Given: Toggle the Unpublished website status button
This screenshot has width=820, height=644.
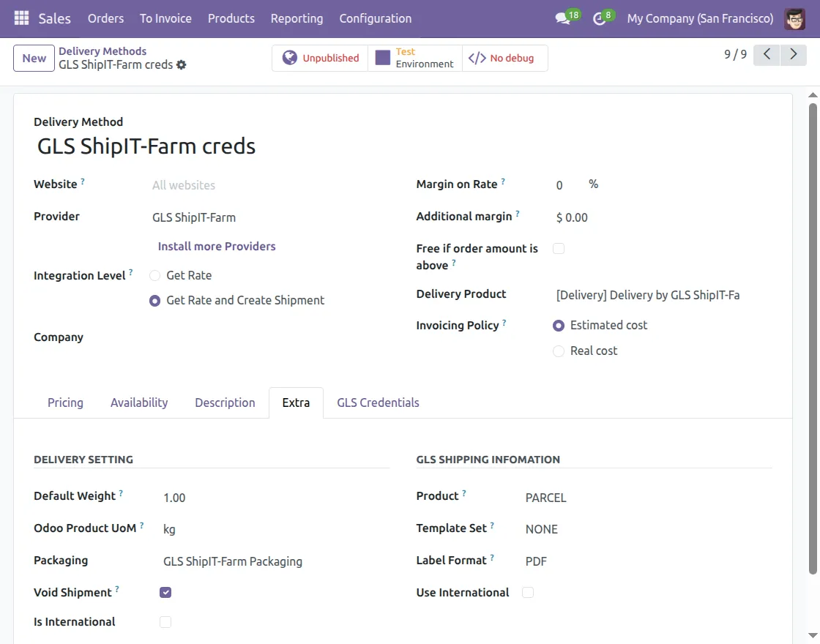Looking at the screenshot, I should pyautogui.click(x=320, y=58).
